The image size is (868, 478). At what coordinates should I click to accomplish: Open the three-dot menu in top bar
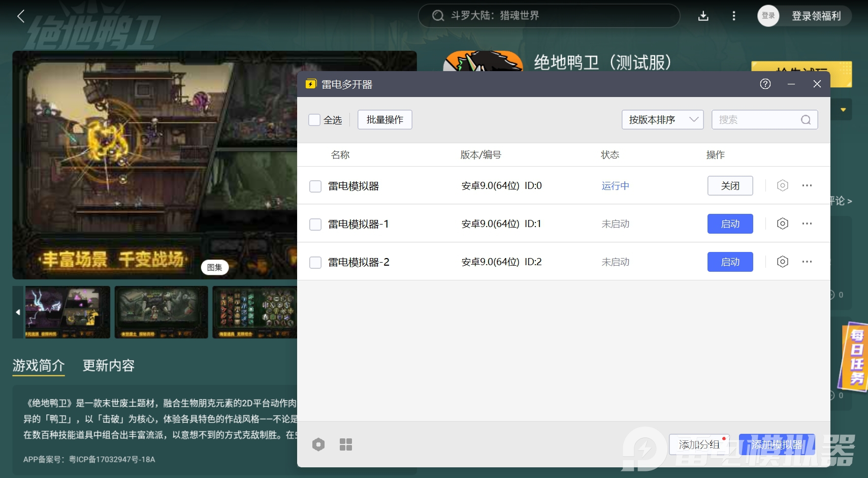pyautogui.click(x=733, y=16)
